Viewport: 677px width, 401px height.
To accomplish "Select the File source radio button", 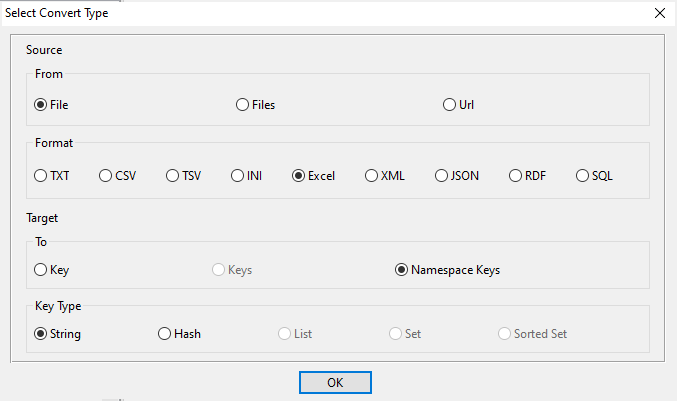I will [x=41, y=104].
